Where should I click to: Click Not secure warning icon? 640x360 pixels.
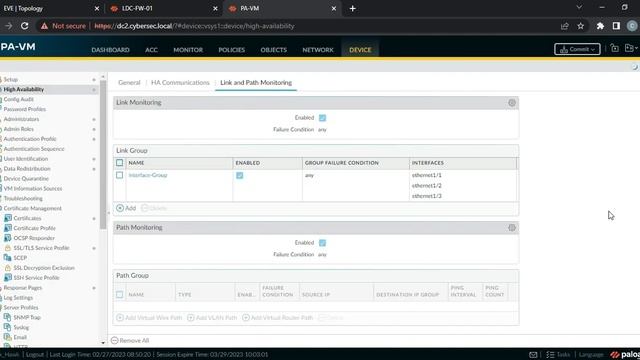point(44,26)
